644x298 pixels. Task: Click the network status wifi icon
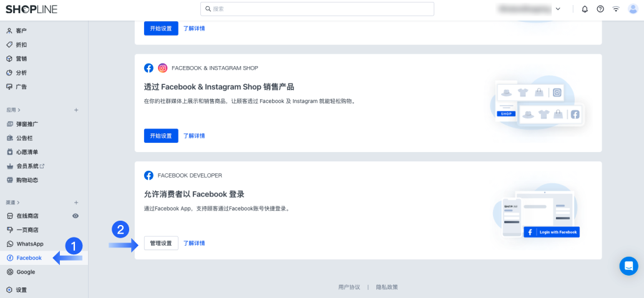(616, 9)
